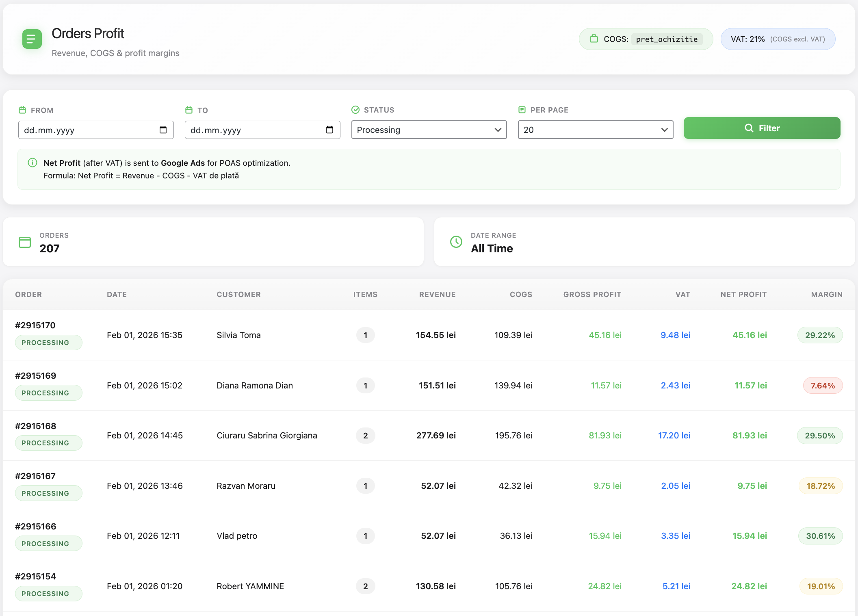
Task: Click the shopping bag icon in the COGS badge
Action: (594, 39)
